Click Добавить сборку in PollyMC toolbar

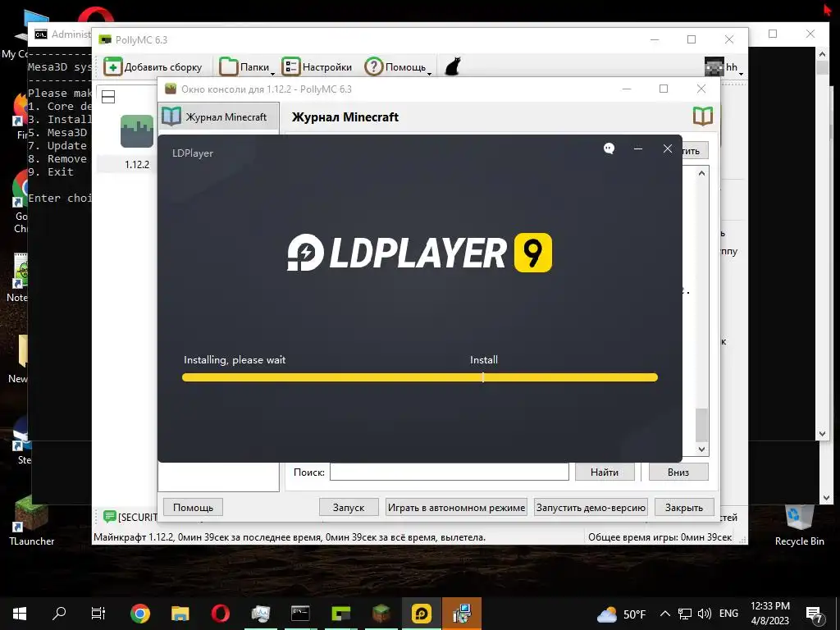pyautogui.click(x=153, y=67)
